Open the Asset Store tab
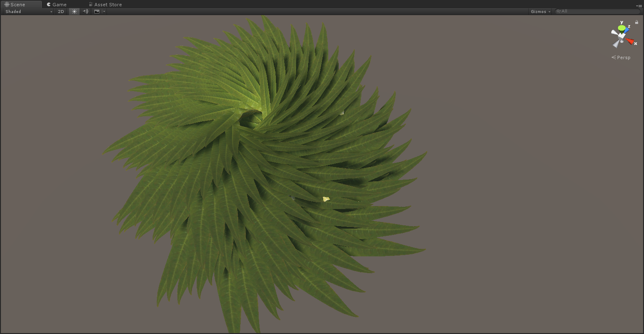 (x=105, y=5)
